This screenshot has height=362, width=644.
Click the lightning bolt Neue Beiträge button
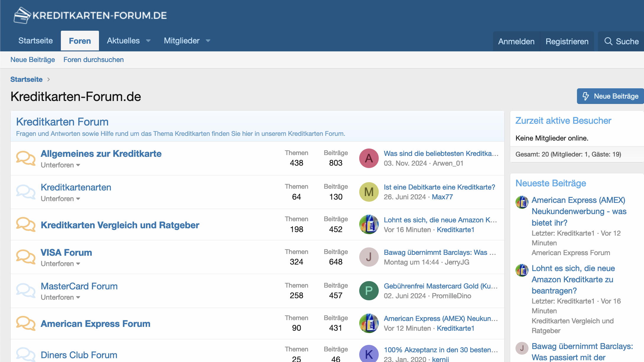[610, 96]
